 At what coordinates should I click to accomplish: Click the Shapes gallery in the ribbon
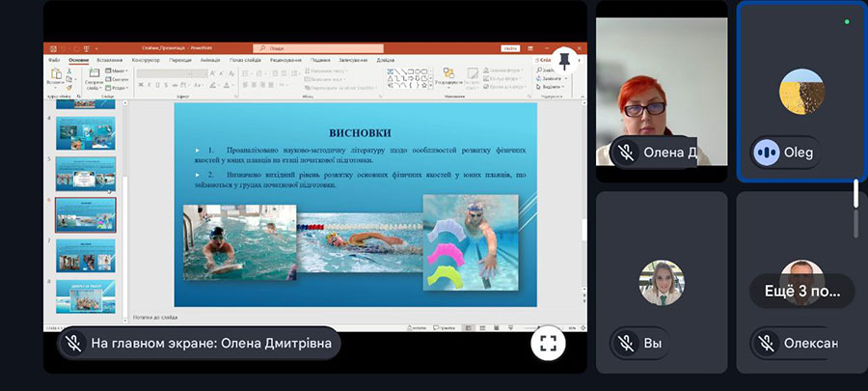click(408, 78)
